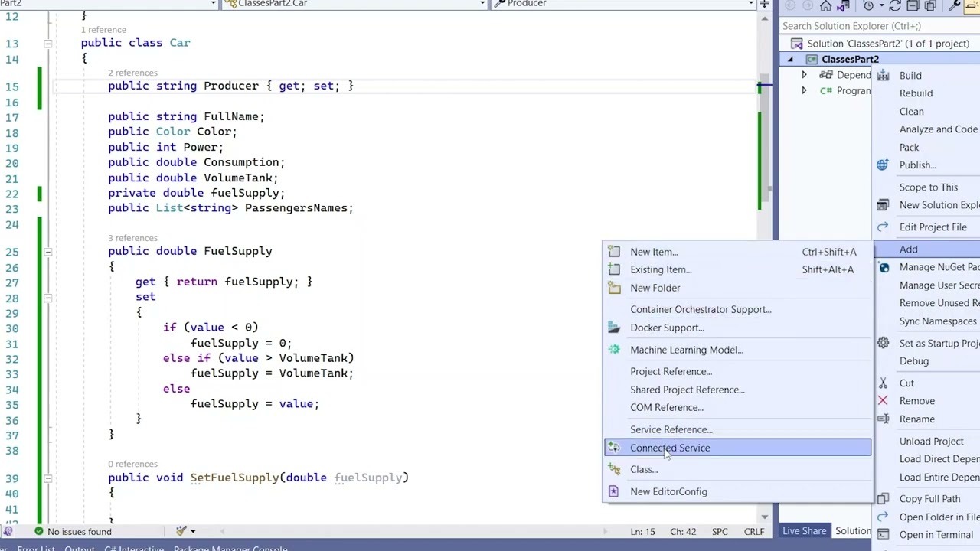Collapse the set accessor outline block
The height and width of the screenshot is (551, 980).
[x=47, y=298]
